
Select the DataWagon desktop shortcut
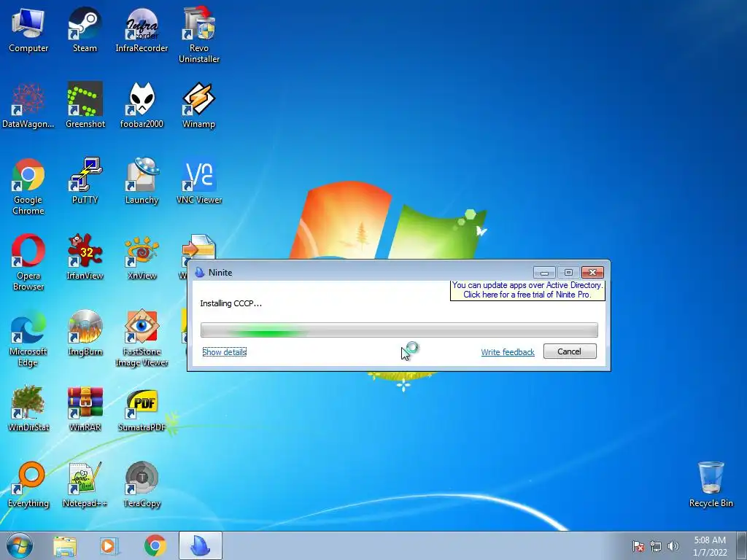[28, 105]
